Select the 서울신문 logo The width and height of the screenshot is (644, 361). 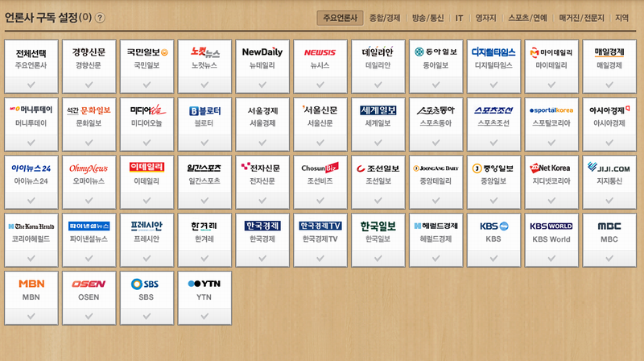[320, 110]
